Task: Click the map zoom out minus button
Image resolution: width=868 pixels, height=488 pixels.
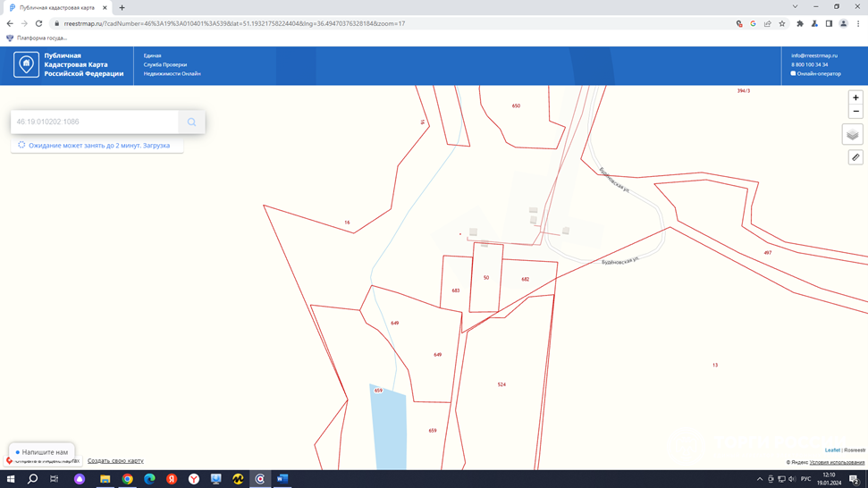Action: coord(855,112)
